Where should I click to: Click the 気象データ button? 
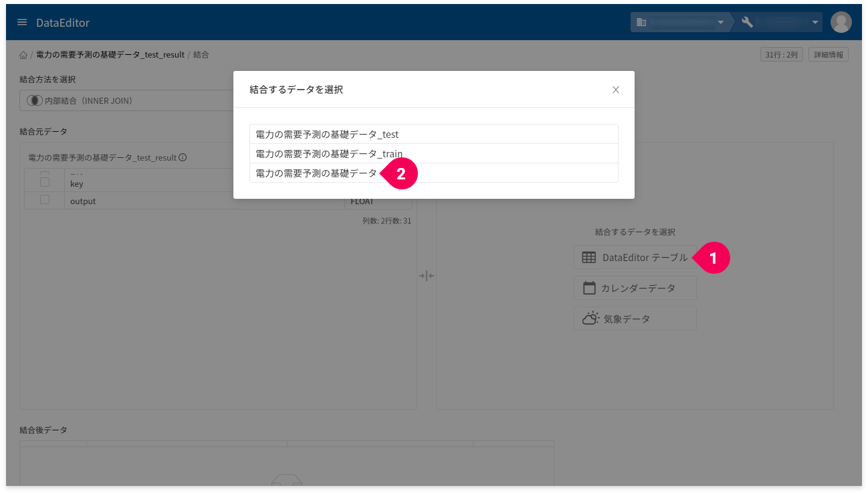click(635, 319)
